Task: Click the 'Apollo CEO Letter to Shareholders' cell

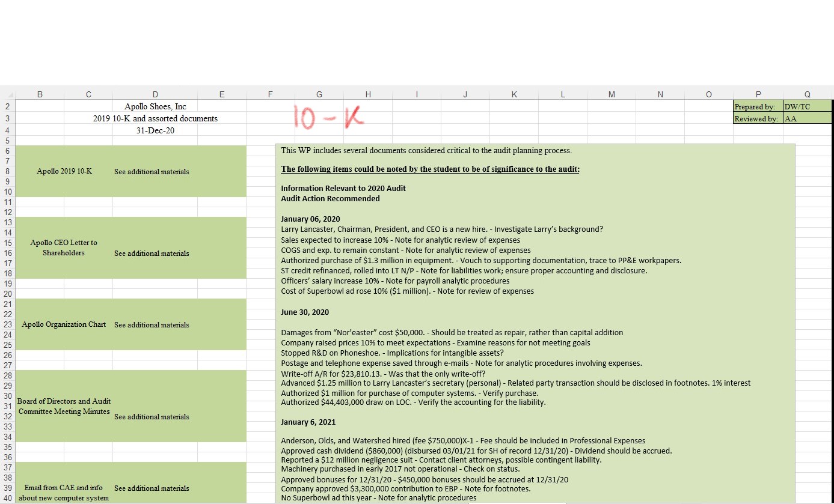Action: [64, 247]
